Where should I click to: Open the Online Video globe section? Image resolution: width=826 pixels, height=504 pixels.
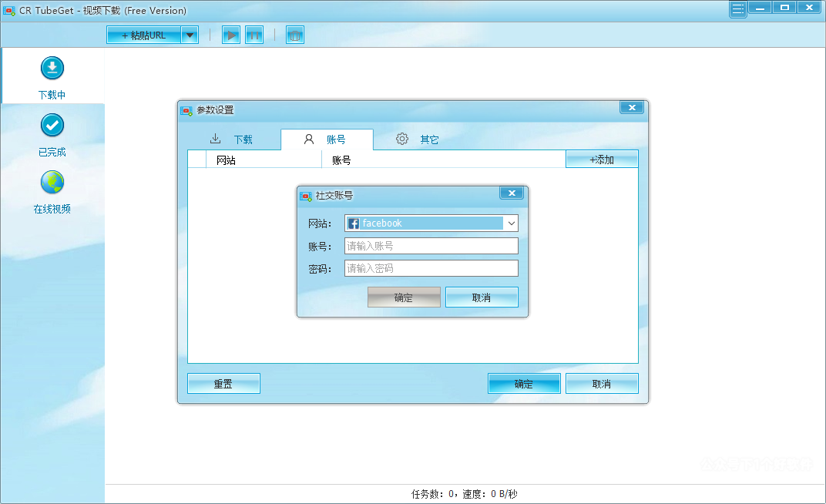(52, 192)
